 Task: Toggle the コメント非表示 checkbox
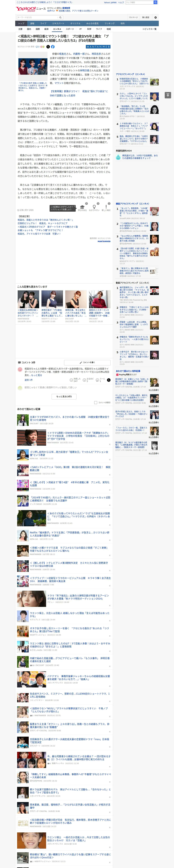[96, 402]
